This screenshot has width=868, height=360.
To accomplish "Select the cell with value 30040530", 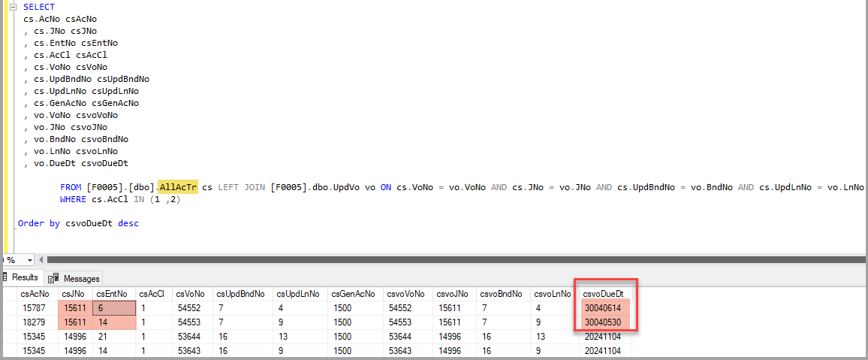I will [603, 322].
